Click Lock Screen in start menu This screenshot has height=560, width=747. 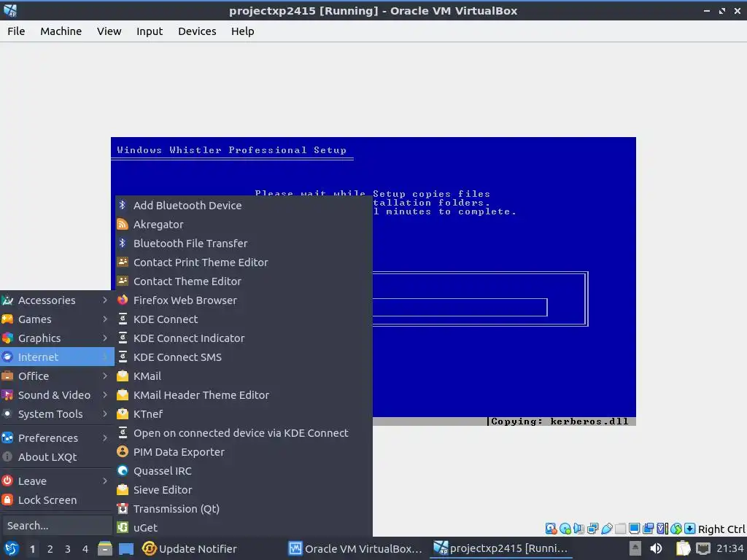(x=57, y=500)
